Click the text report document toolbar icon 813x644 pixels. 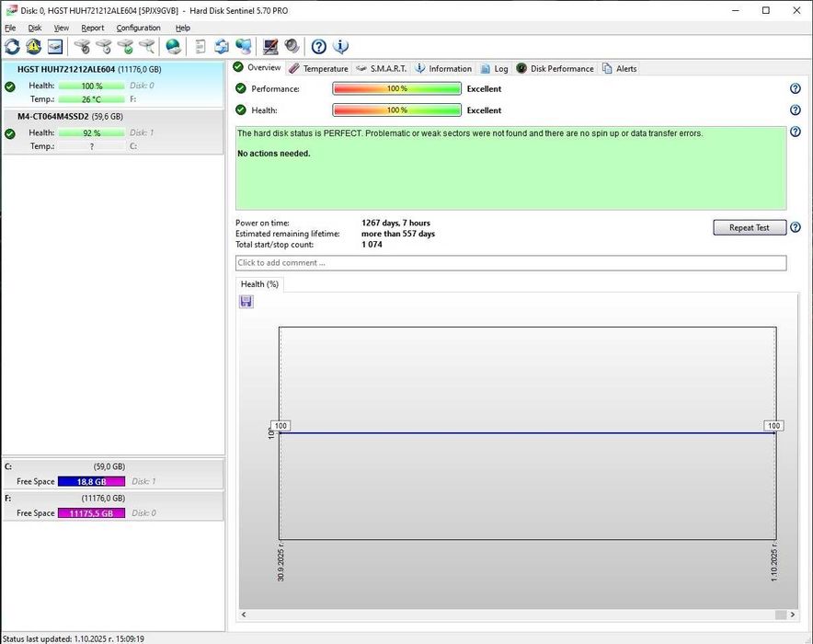click(200, 47)
